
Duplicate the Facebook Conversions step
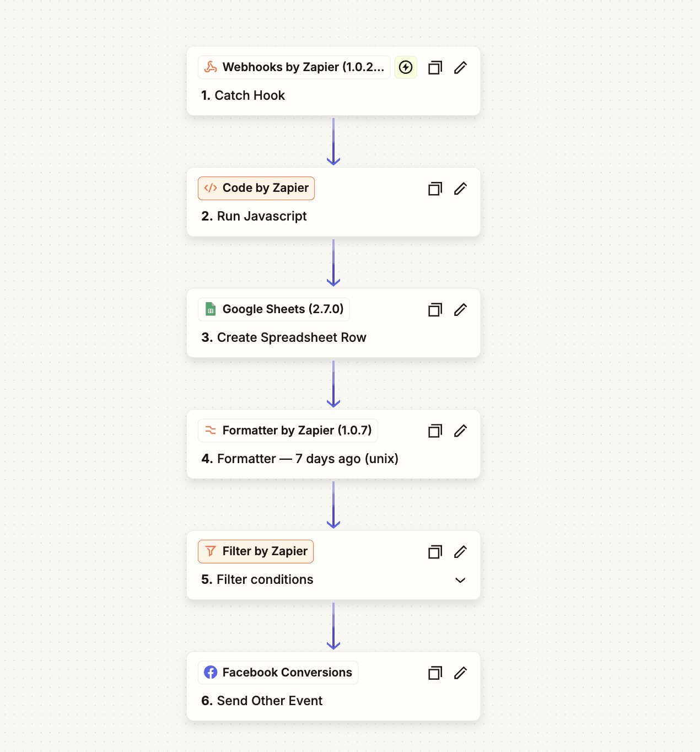(435, 673)
